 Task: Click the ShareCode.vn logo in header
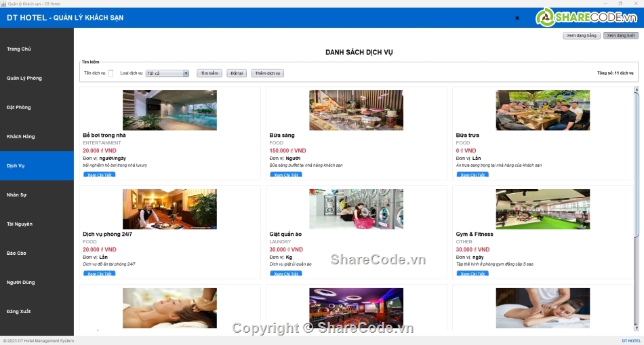[586, 17]
